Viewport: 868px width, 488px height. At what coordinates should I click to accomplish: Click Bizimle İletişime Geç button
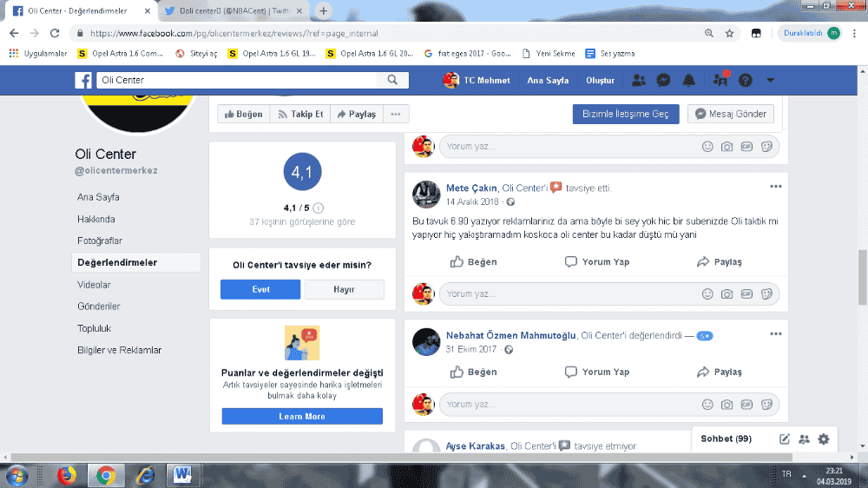tap(626, 114)
